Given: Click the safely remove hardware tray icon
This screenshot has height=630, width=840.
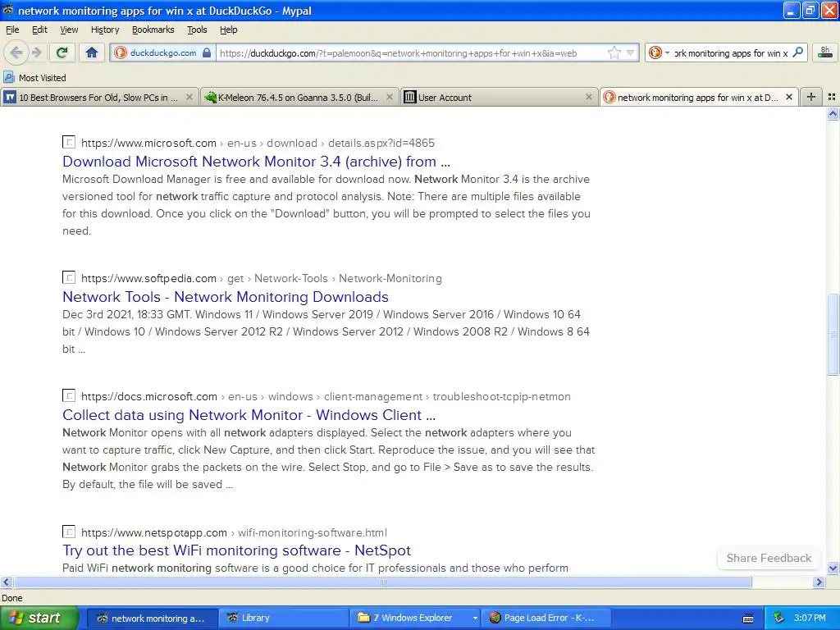Looking at the screenshot, I should (779, 619).
